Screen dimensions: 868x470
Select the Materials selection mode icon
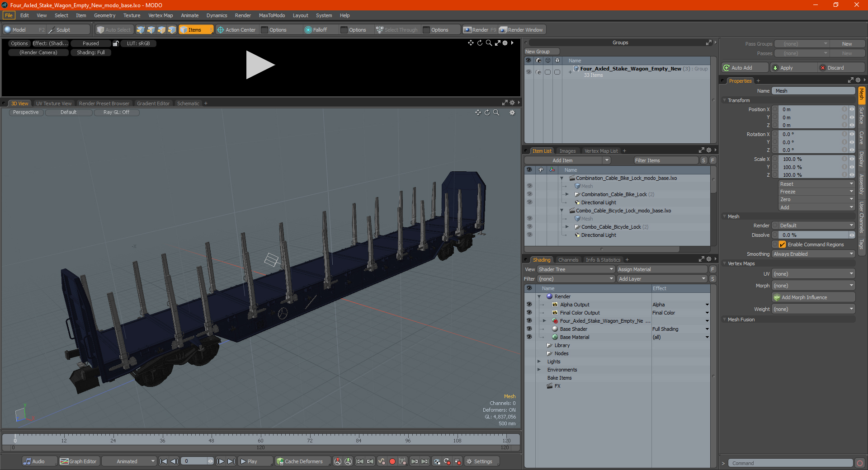click(x=172, y=30)
